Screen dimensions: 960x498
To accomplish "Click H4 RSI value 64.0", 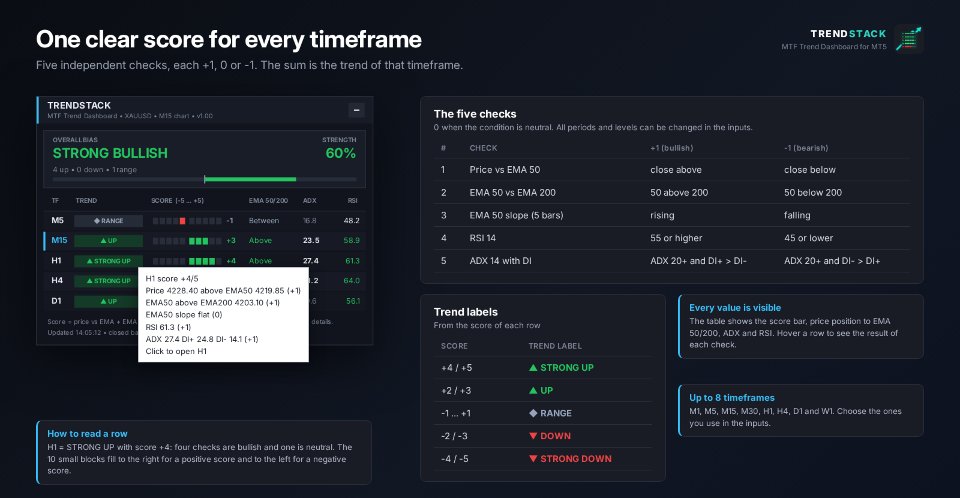I will 351,281.
